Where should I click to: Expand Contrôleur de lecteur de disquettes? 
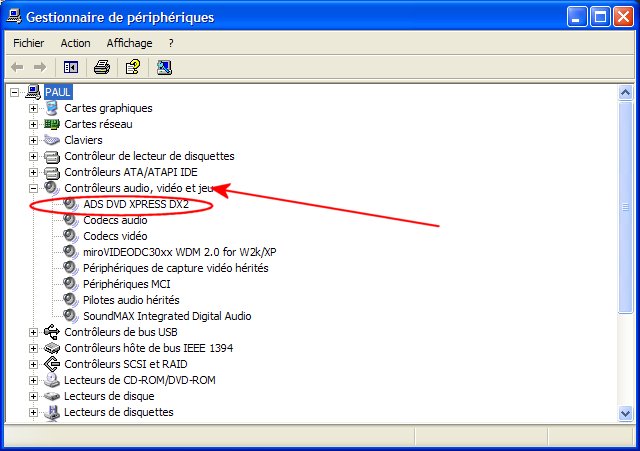point(33,156)
